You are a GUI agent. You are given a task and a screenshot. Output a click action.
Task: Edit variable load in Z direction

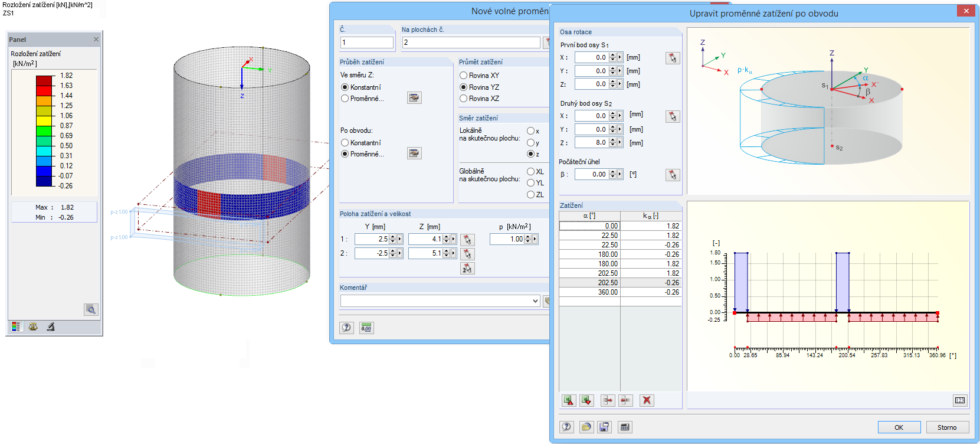coord(414,98)
